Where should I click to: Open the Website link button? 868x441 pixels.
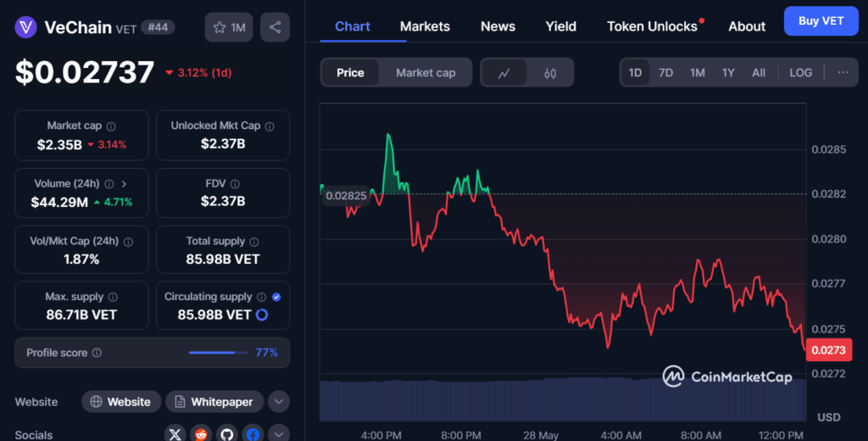[x=121, y=402]
